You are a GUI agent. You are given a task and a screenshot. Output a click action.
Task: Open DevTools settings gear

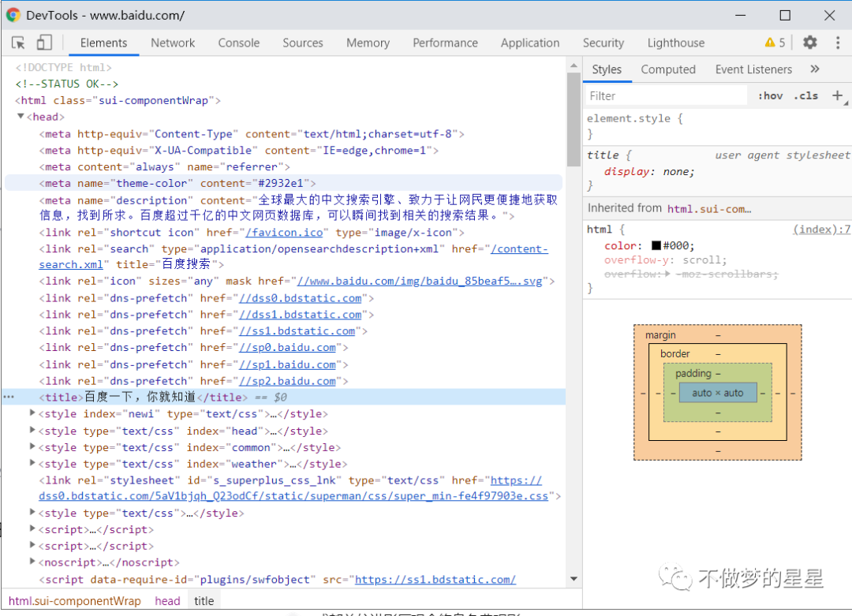point(809,43)
